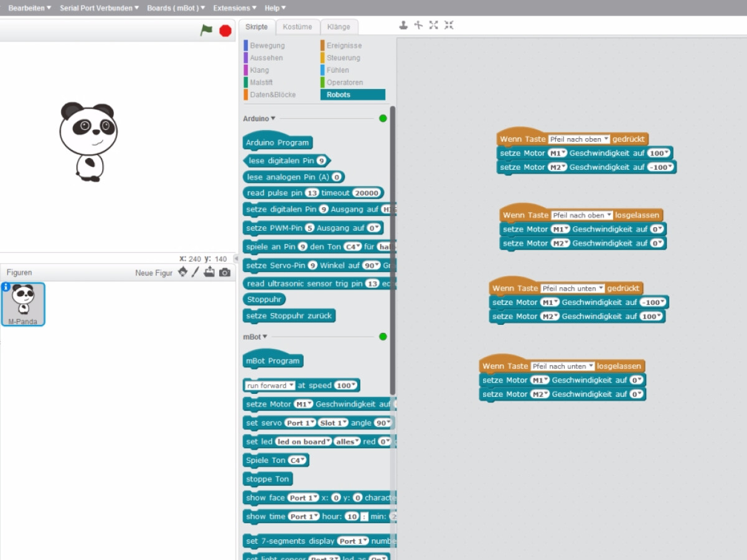The height and width of the screenshot is (560, 747).
Task: Select the Bewegung block category
Action: click(x=267, y=45)
